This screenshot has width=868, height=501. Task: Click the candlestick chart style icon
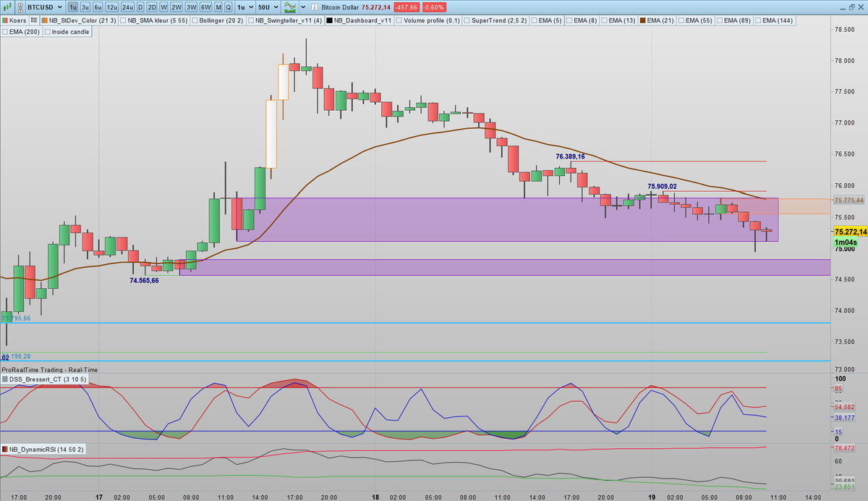(8, 7)
